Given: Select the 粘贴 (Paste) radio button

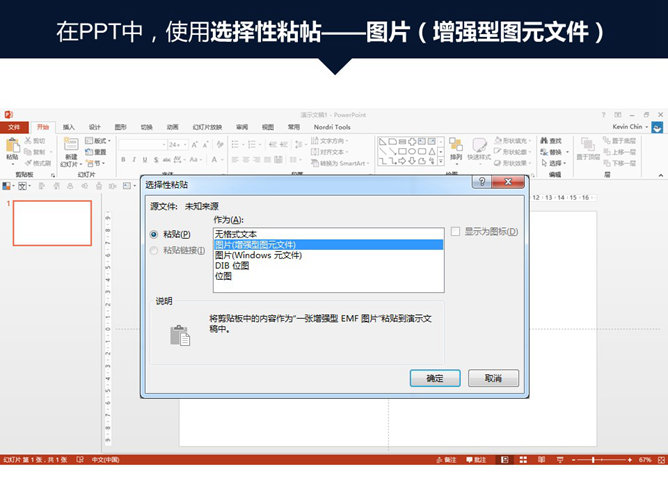Looking at the screenshot, I should [154, 234].
